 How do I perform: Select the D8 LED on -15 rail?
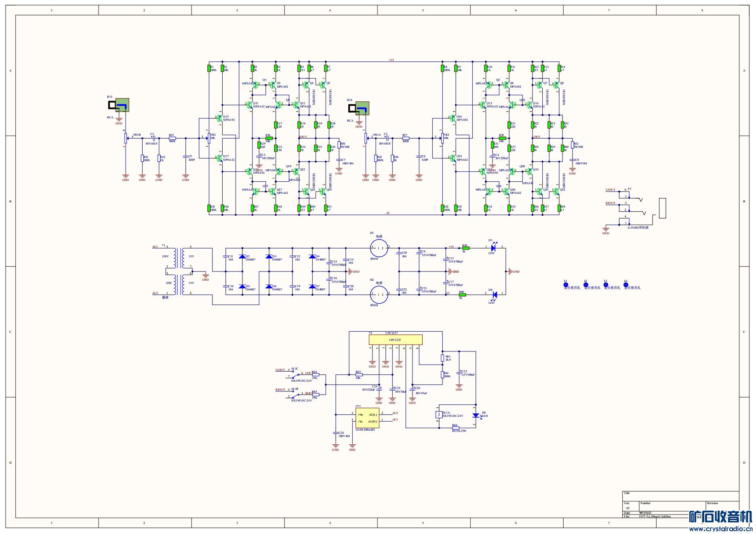pyautogui.click(x=493, y=294)
